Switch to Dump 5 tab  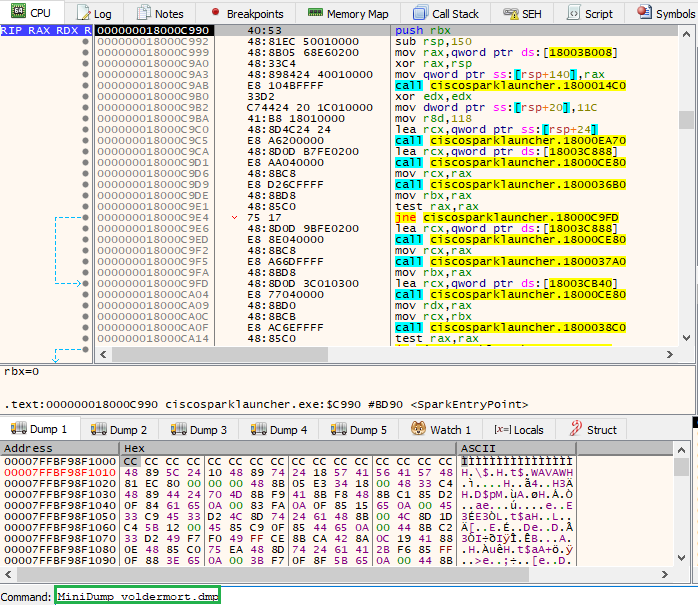[x=359, y=430]
